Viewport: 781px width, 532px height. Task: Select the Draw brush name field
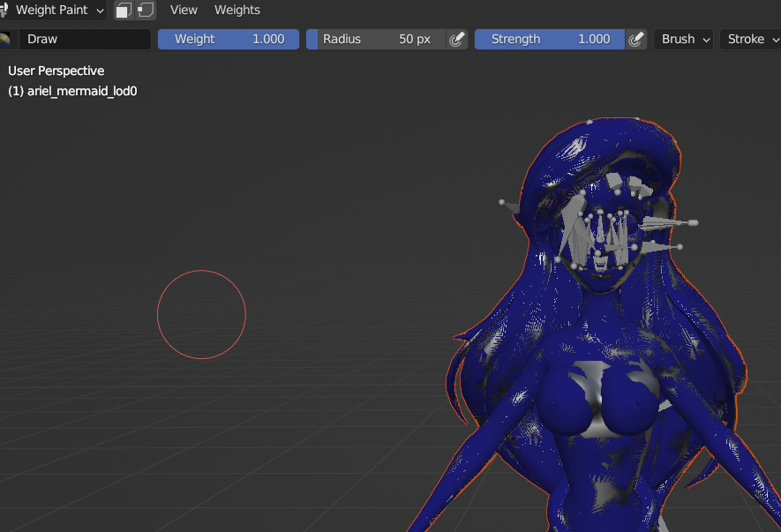click(85, 40)
